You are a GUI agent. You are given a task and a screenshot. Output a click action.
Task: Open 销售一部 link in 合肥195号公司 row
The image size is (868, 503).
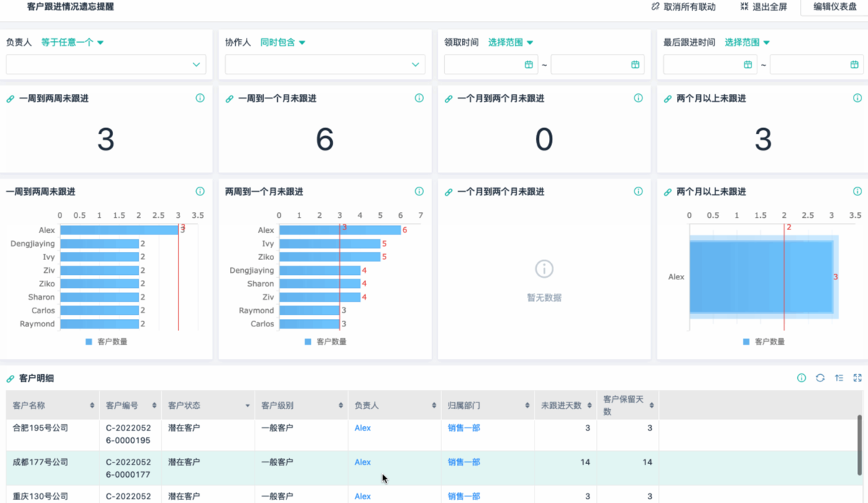pos(464,428)
